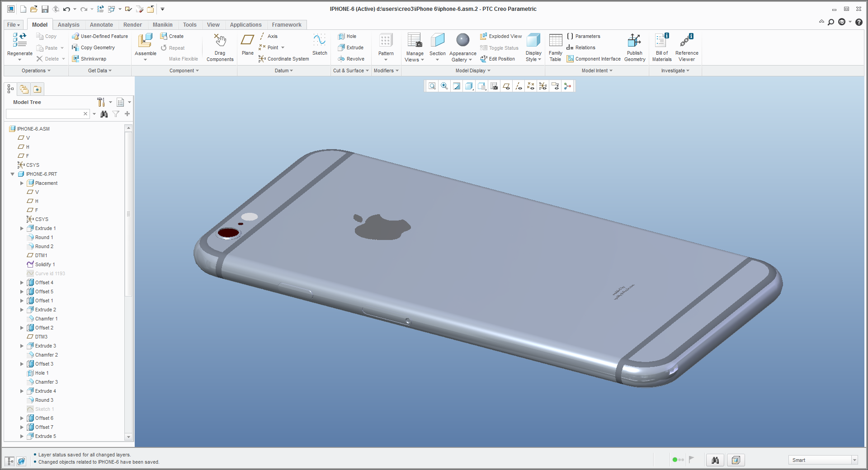Click the Parameters button

(585, 36)
